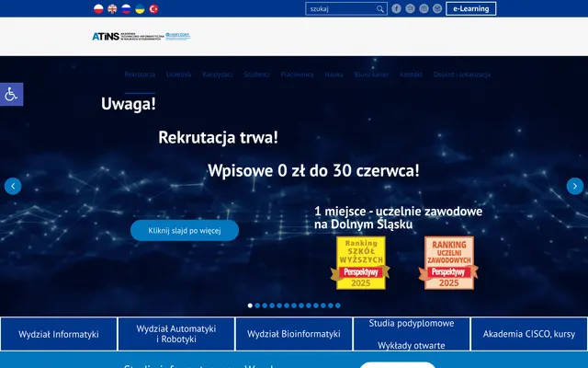Advance to next slide with right arrow
The height and width of the screenshot is (368, 588).
[575, 186]
